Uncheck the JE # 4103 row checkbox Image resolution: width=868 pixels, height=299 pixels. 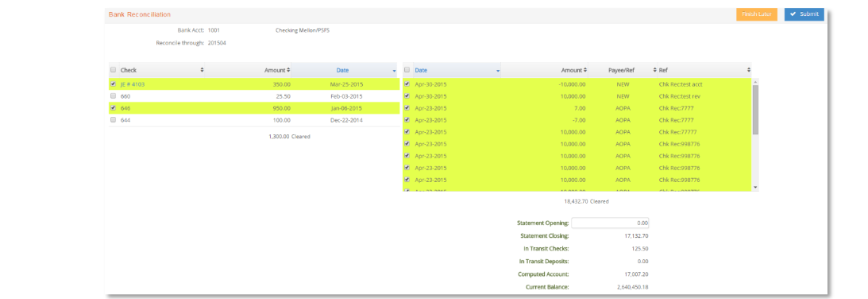(x=114, y=84)
